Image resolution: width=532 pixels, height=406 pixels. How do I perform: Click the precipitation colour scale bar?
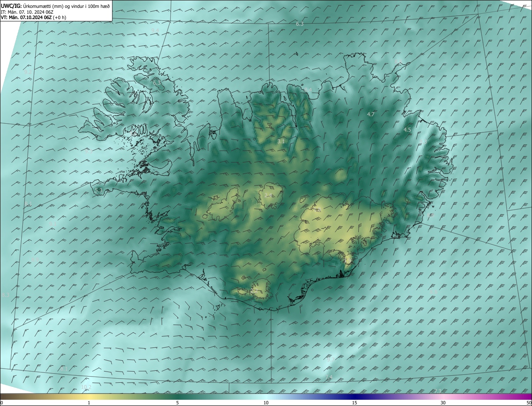click(266, 396)
